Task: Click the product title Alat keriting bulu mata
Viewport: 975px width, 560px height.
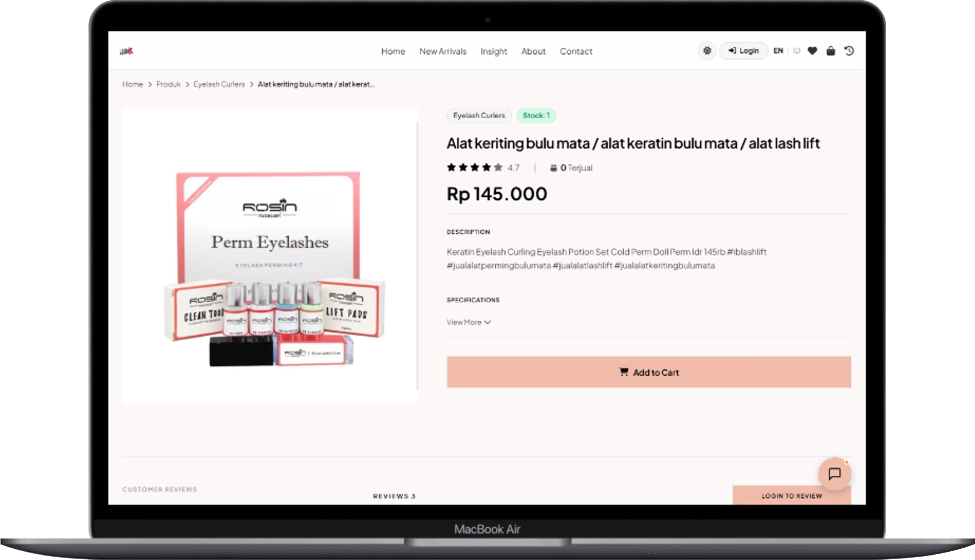Action: click(633, 144)
